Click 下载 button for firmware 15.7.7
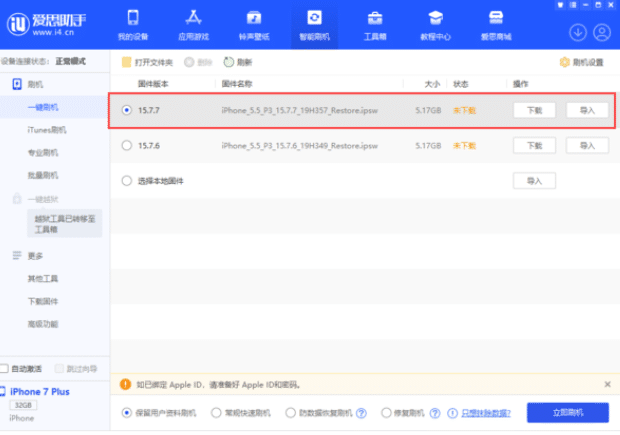620x435 pixels. pos(535,110)
